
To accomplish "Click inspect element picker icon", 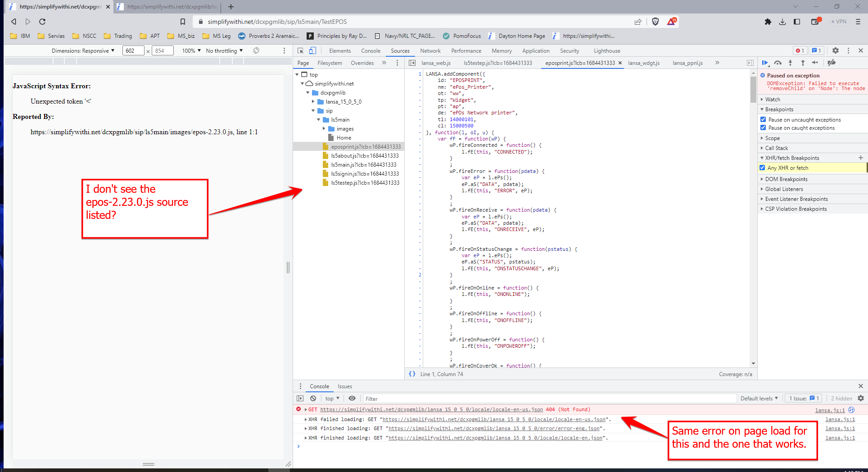I will [x=301, y=51].
